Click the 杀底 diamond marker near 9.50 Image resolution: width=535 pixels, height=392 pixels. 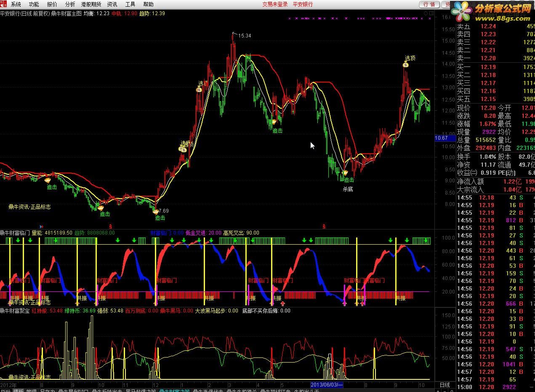pos(346,173)
